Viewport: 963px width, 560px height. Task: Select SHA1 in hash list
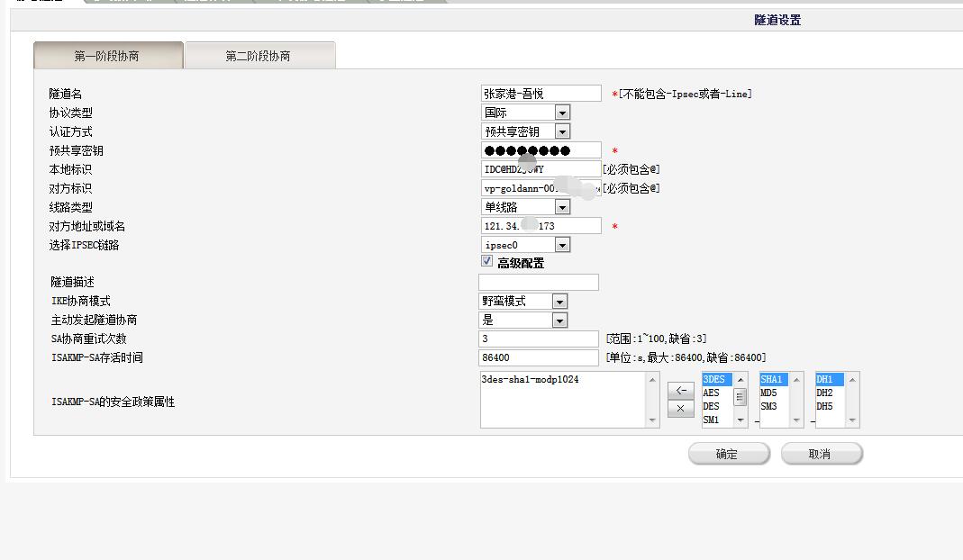click(774, 379)
